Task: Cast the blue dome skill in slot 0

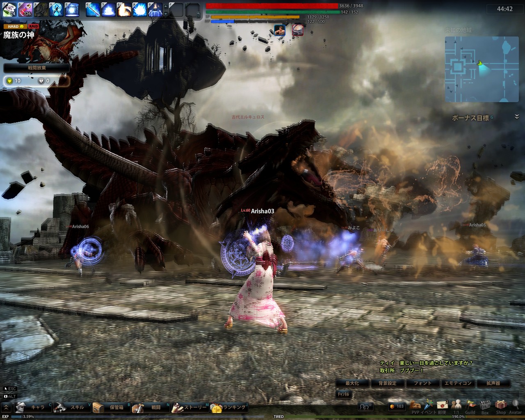Action: click(155, 9)
